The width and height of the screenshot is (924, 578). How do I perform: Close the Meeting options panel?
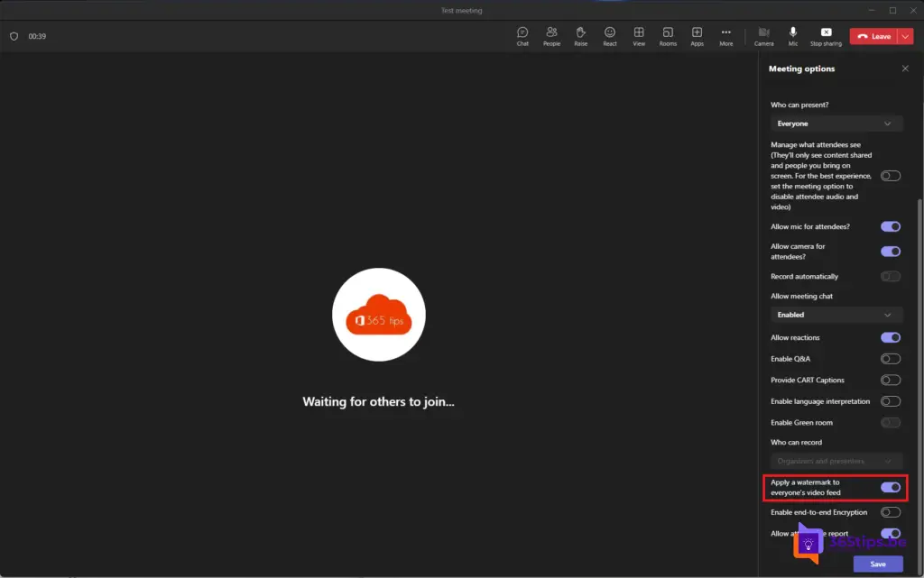pos(905,69)
